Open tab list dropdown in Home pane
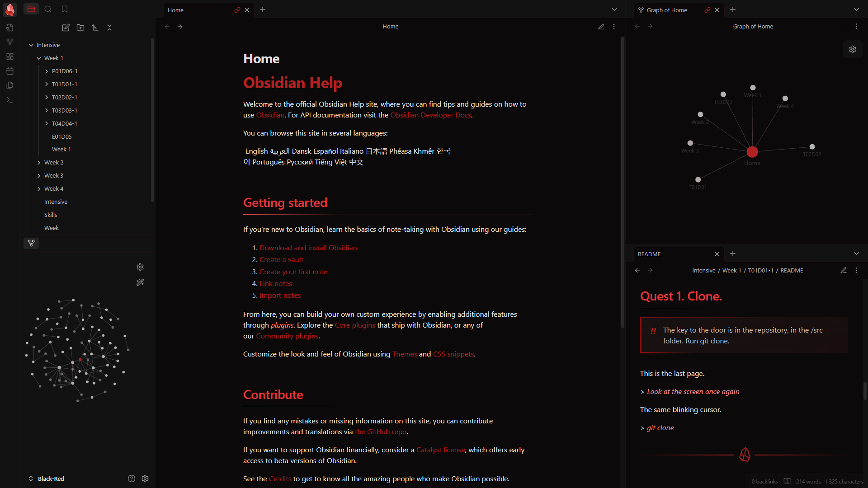This screenshot has height=488, width=868. pyautogui.click(x=614, y=9)
